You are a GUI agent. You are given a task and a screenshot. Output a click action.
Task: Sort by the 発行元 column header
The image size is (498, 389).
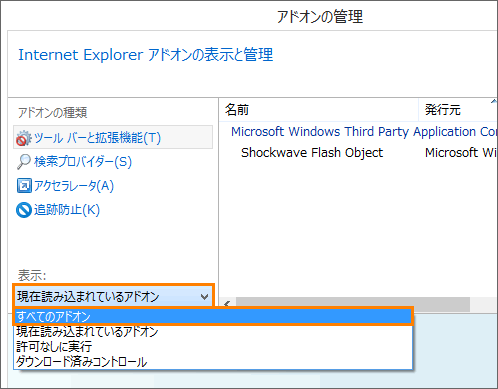click(x=458, y=110)
